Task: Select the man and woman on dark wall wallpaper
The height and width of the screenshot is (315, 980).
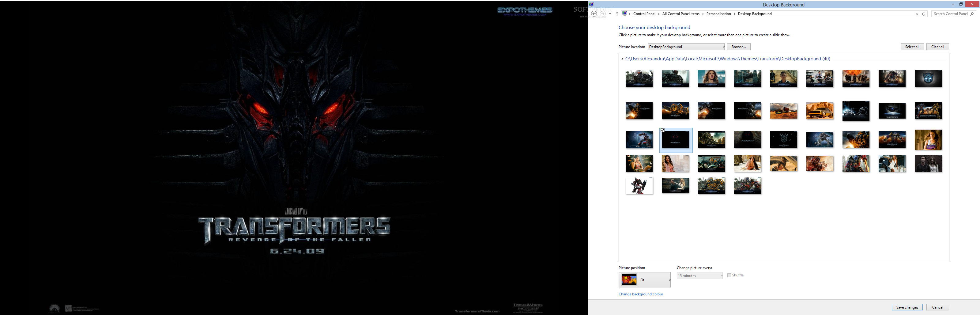Action: 928,164
